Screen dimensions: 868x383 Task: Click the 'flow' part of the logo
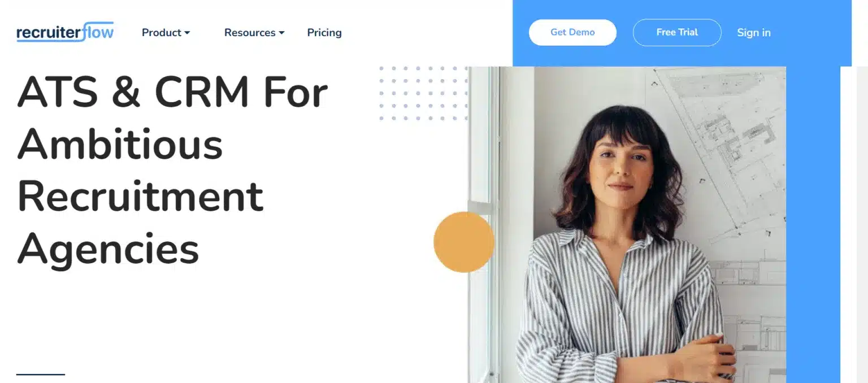click(x=98, y=32)
